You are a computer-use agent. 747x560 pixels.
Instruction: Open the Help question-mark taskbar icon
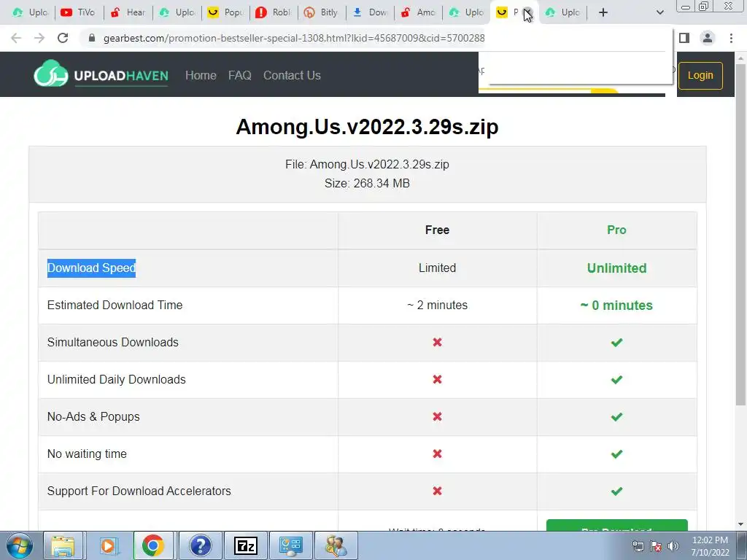(x=200, y=545)
